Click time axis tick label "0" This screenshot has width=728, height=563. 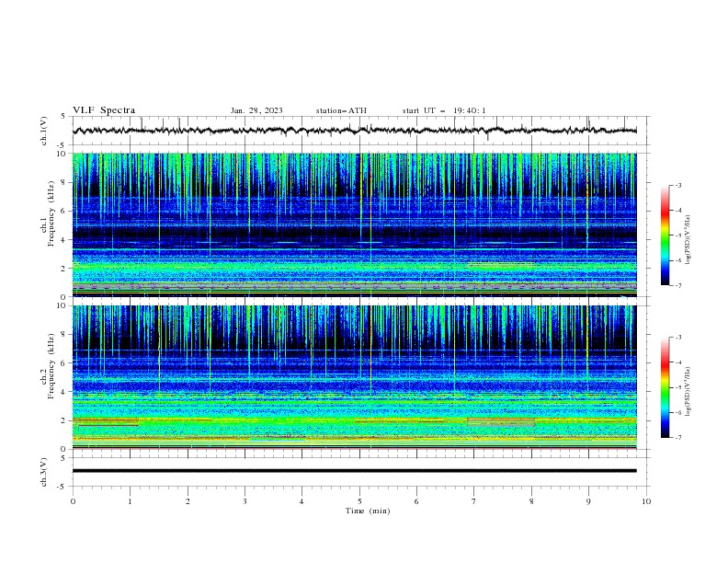[73, 501]
